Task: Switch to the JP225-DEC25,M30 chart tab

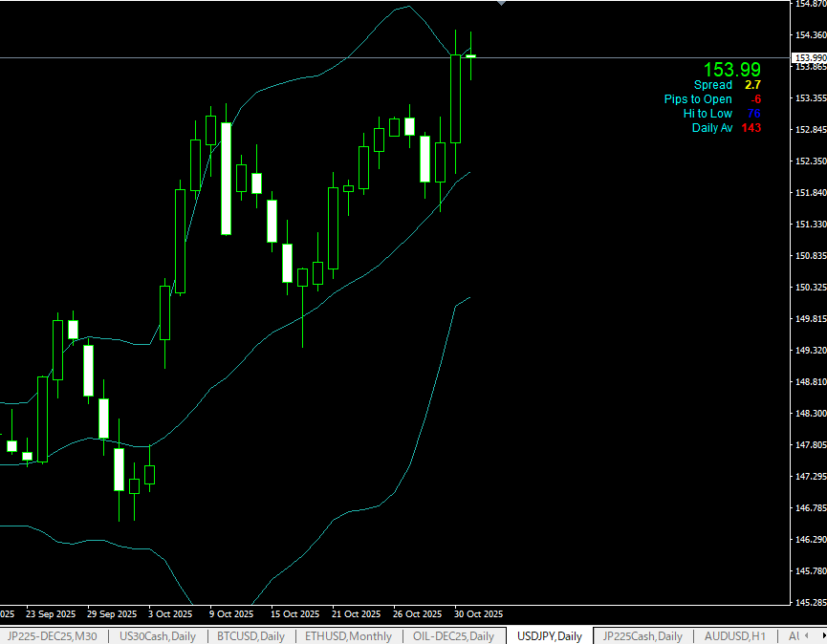Action: pos(52,636)
